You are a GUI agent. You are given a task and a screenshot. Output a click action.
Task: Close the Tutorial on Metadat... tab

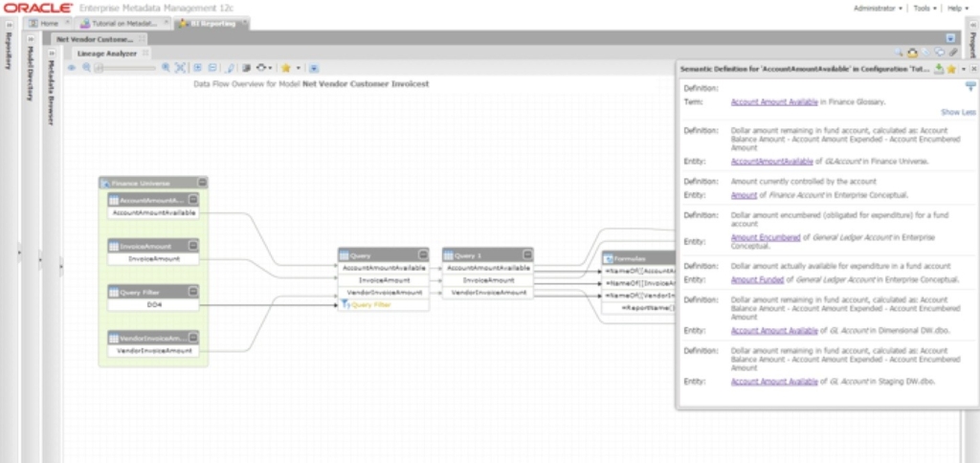tap(167, 23)
